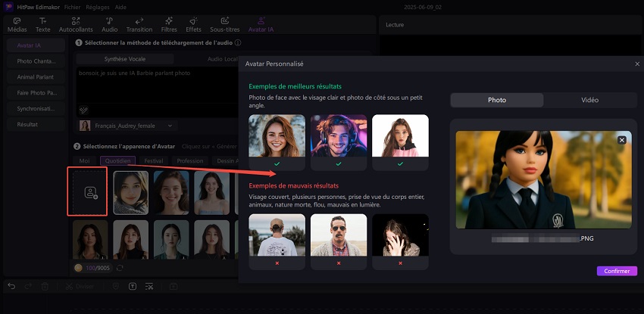Select the Profession avatar category
The height and width of the screenshot is (314, 644).
click(x=190, y=160)
